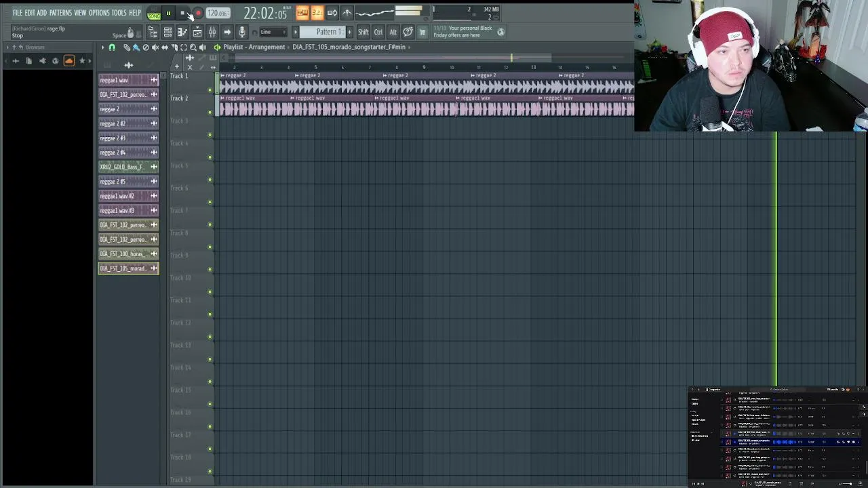The height and width of the screenshot is (488, 868).
Task: Toggle Track 9 green mute dot
Action: pyautogui.click(x=210, y=269)
